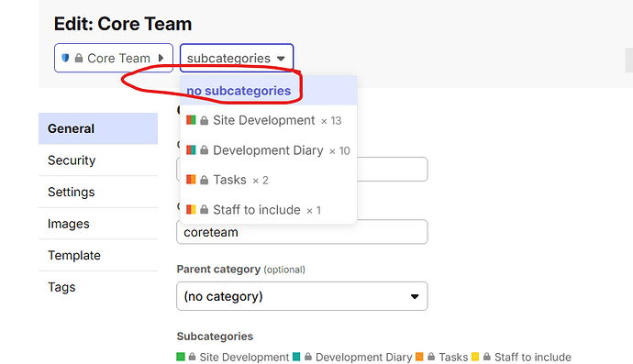Click the lock icon beside Core Team

coord(79,58)
